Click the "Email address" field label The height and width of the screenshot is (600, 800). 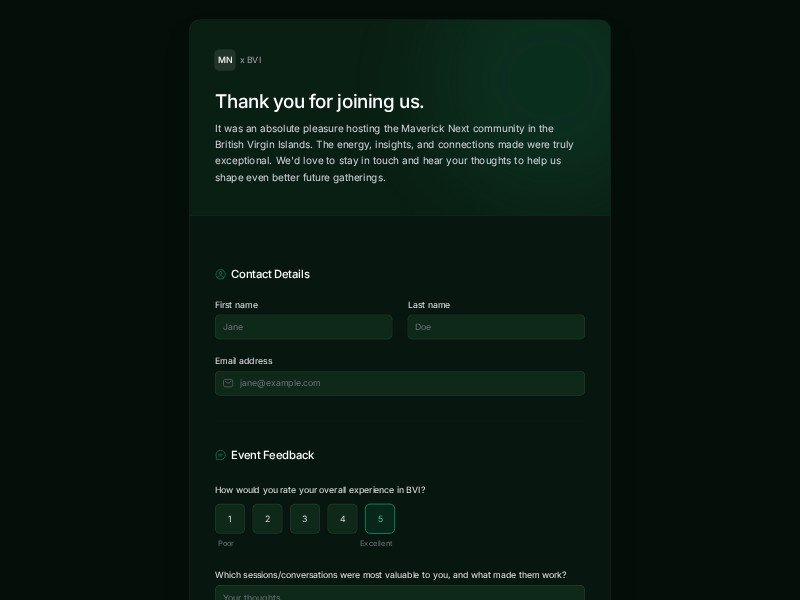tap(244, 361)
